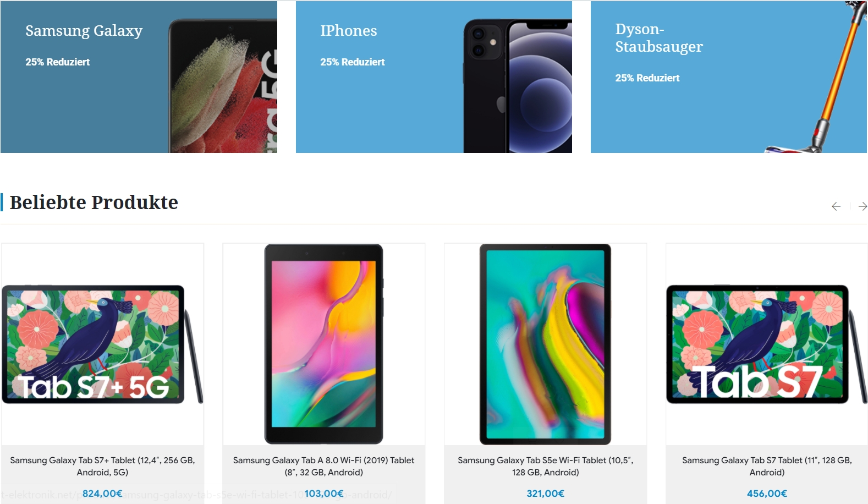Click the next arrow in Beliebte Produkte carousel

click(862, 206)
